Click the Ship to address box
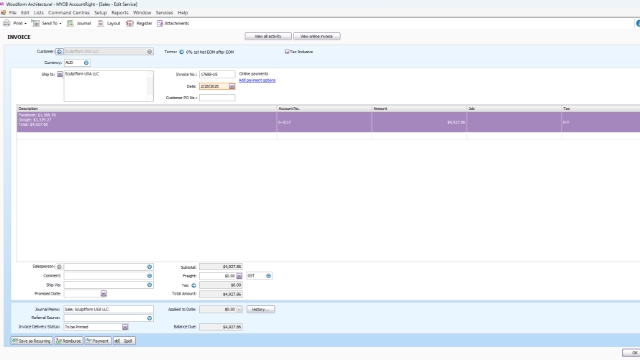Image resolution: width=640 pixels, height=360 pixels. [109, 86]
